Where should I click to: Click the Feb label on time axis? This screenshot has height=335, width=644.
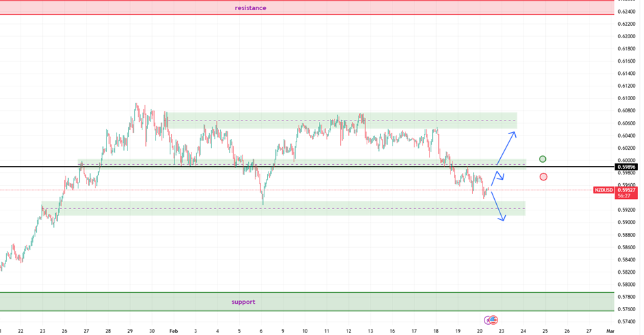pos(173,330)
